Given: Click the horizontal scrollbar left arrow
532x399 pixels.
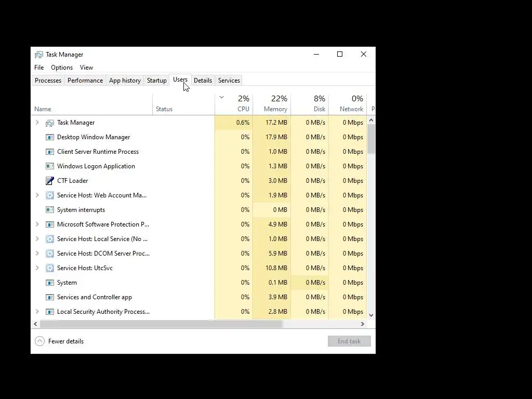Looking at the screenshot, I should point(36,324).
